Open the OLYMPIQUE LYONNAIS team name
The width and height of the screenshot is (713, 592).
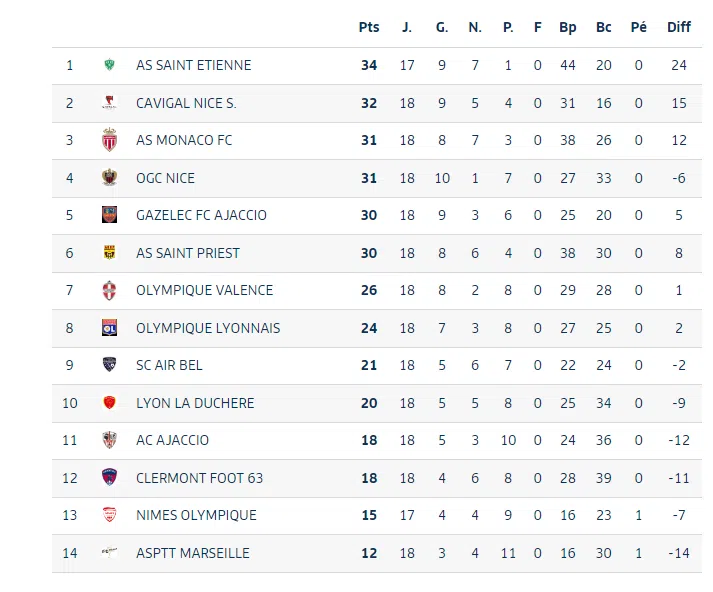click(208, 328)
